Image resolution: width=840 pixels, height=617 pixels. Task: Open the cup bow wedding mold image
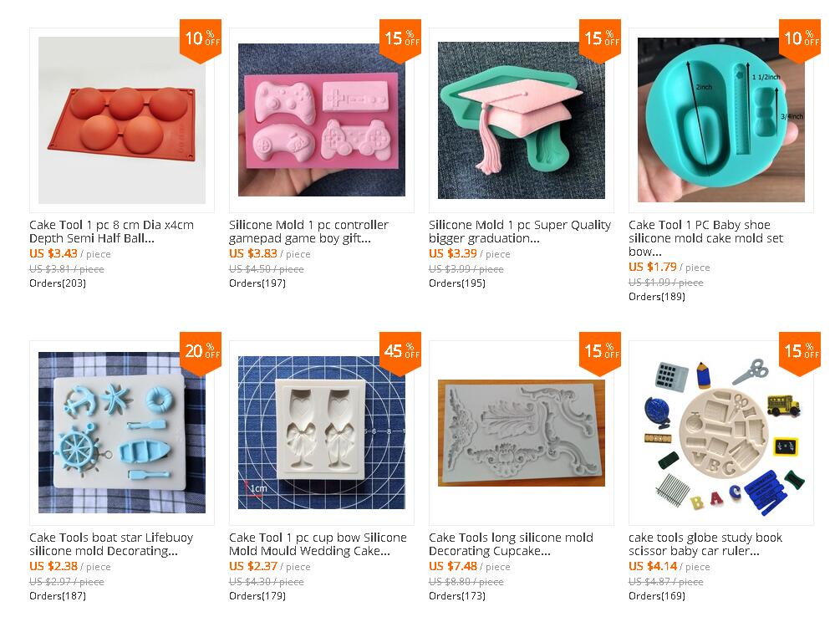[x=322, y=432]
